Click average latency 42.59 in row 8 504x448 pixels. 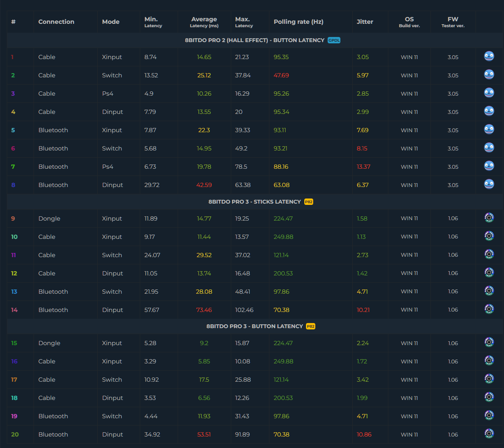coord(204,185)
